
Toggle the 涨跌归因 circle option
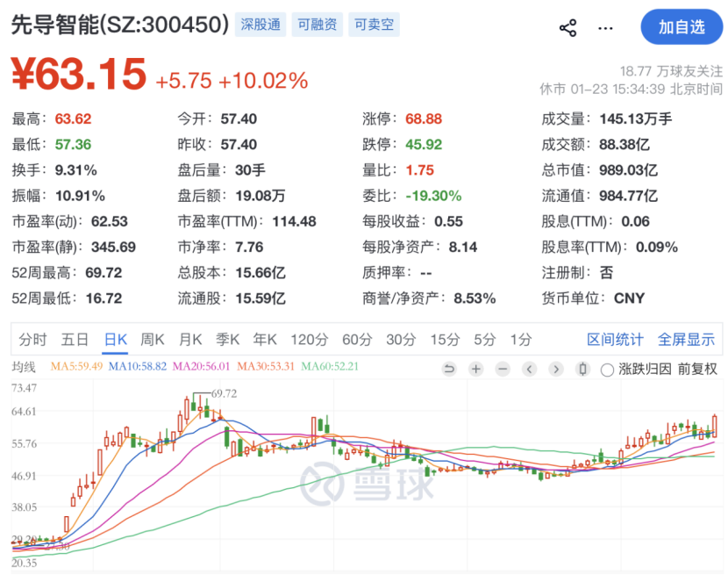(609, 370)
